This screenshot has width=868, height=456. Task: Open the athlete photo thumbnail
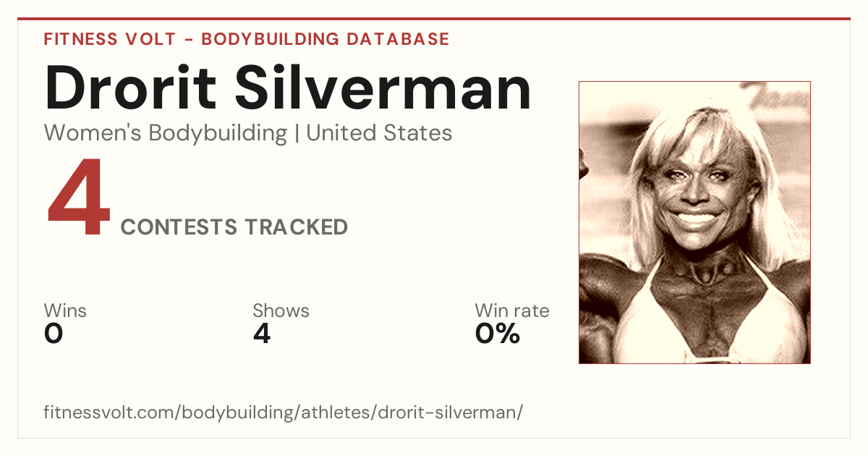point(694,222)
